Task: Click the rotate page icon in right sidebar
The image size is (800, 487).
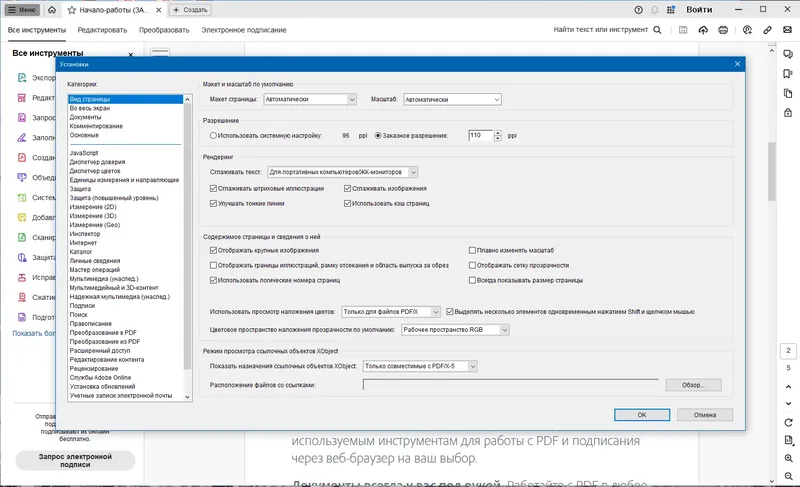Action: coord(788,422)
